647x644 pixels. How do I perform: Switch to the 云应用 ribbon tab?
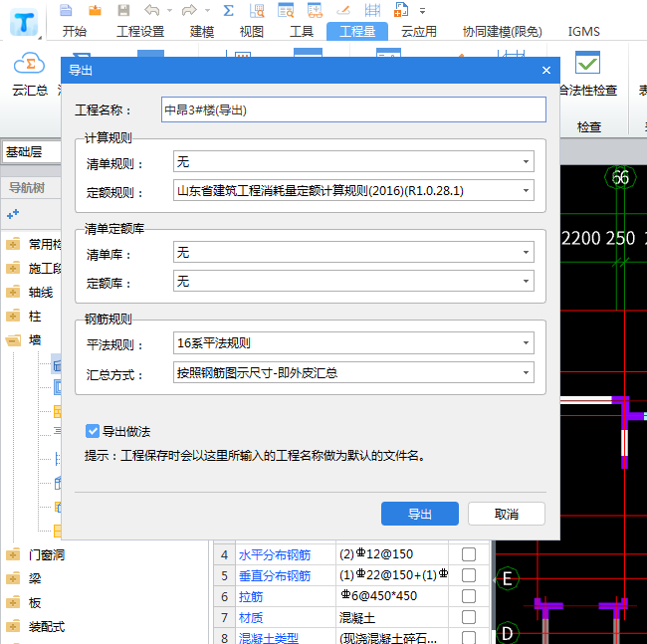419,32
